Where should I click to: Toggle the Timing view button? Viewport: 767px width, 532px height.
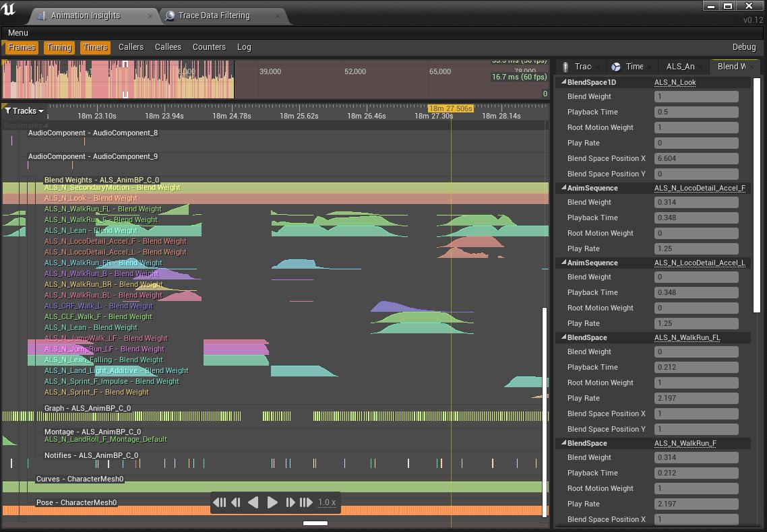pos(59,47)
